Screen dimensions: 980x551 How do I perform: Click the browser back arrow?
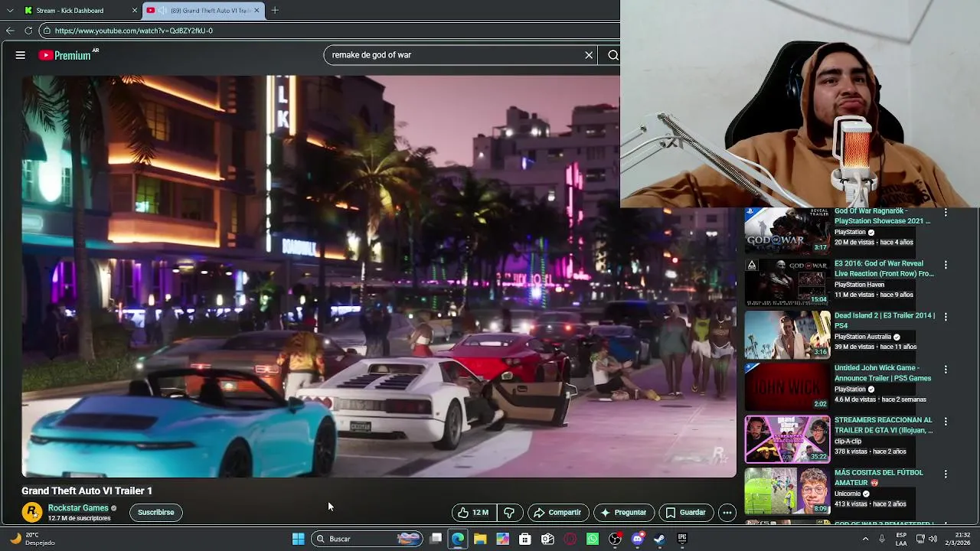tap(10, 31)
